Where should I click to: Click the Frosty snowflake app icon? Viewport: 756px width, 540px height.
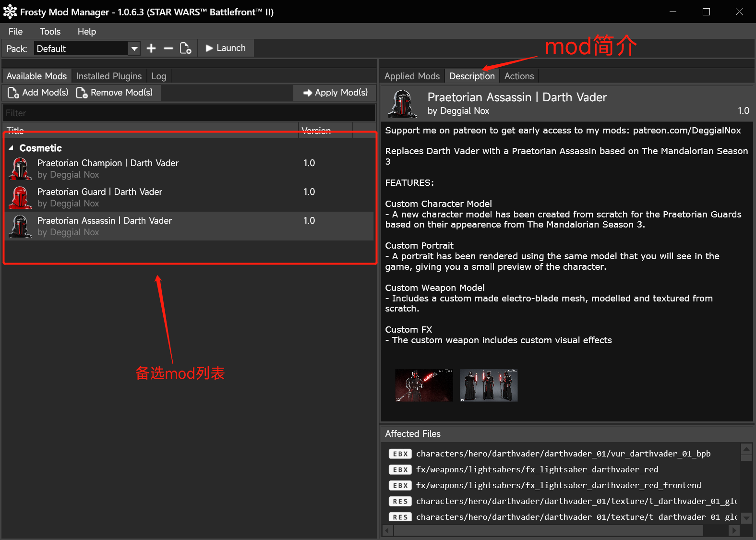[10, 12]
